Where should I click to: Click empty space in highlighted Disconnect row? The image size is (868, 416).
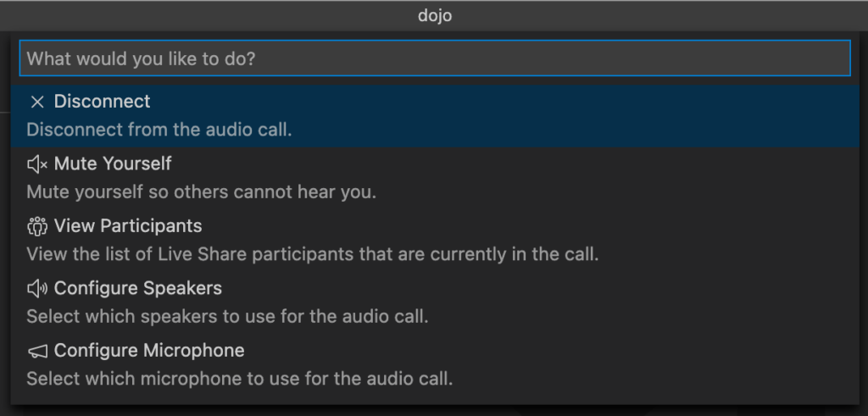554,116
